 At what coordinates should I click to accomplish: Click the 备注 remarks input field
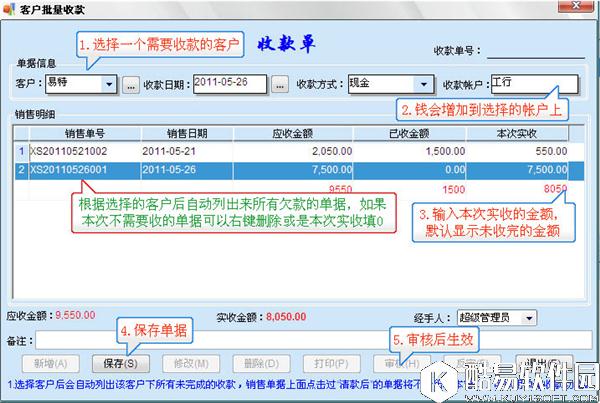pos(314,341)
